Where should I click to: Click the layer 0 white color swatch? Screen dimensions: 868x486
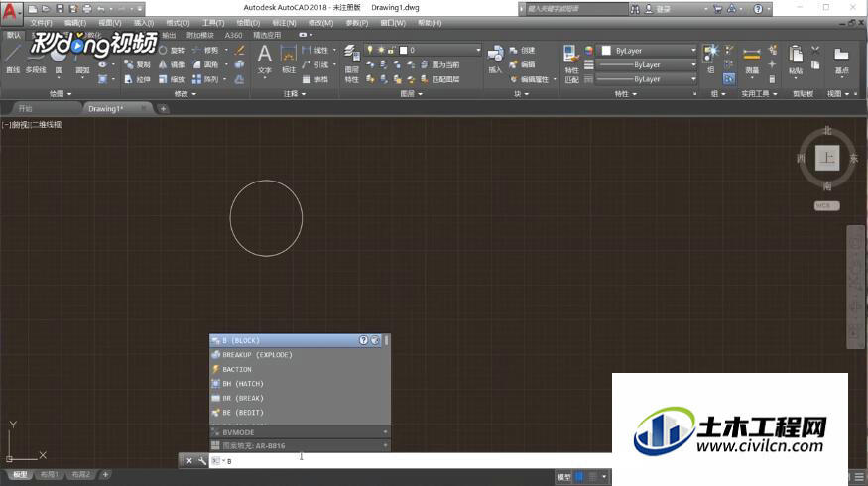pos(403,50)
